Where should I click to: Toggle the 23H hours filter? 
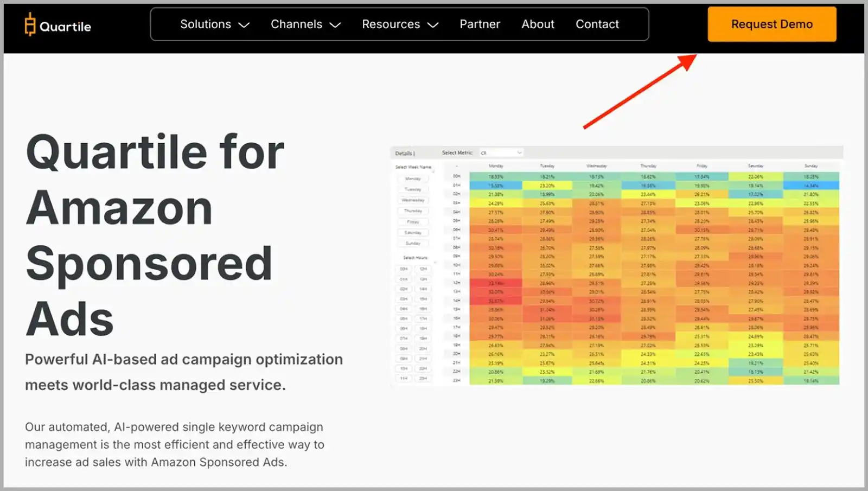coord(423,377)
